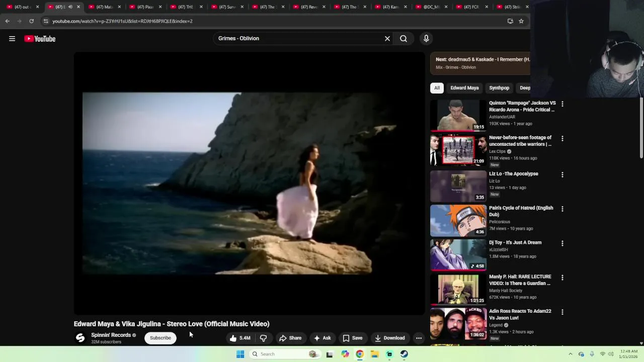
Task: Open options menu for Liz Lo video
Action: pos(562,174)
